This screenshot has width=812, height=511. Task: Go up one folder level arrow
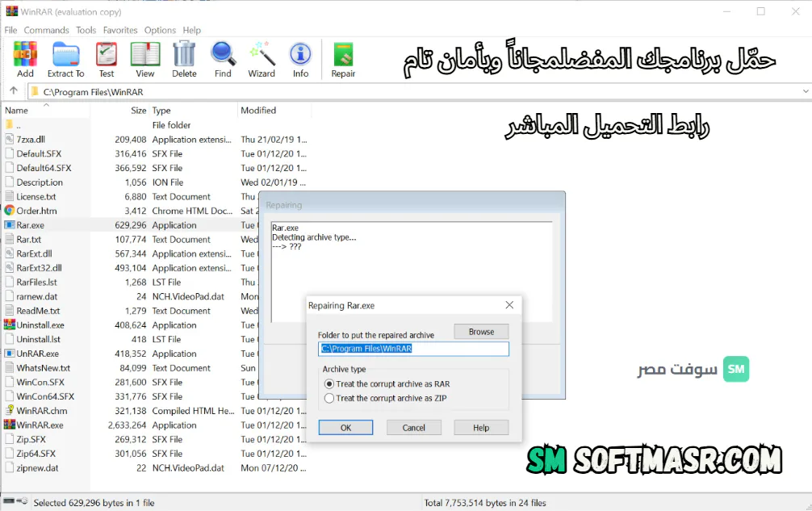(14, 91)
